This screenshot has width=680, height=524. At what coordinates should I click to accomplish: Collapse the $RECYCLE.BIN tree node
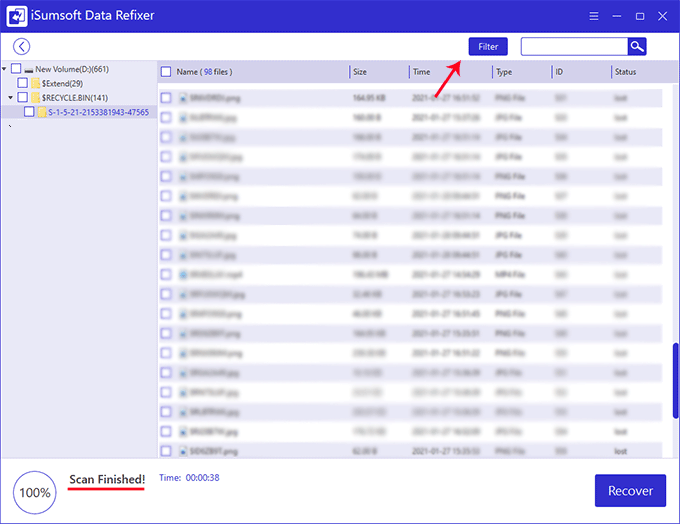click(9, 97)
